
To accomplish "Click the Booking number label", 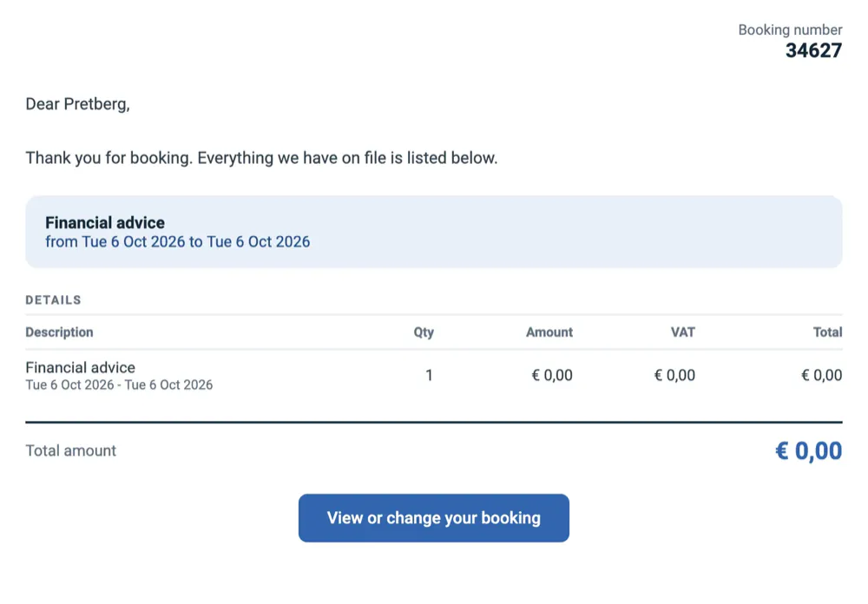I will (790, 30).
